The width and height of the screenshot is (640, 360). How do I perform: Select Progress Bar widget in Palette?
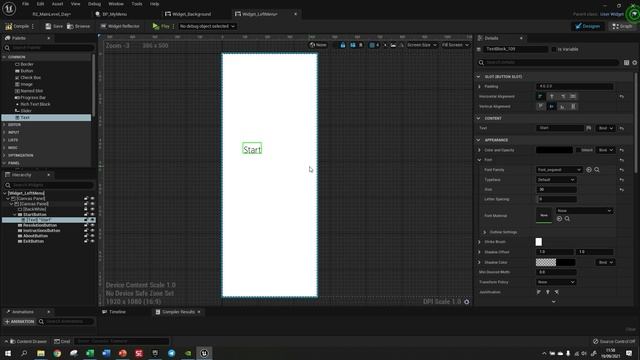point(33,98)
